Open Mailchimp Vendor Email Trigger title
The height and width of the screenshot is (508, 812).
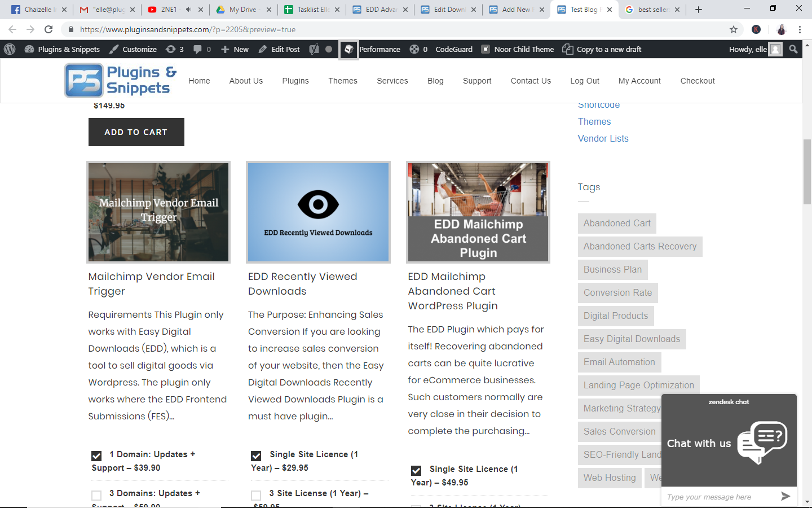[151, 284]
